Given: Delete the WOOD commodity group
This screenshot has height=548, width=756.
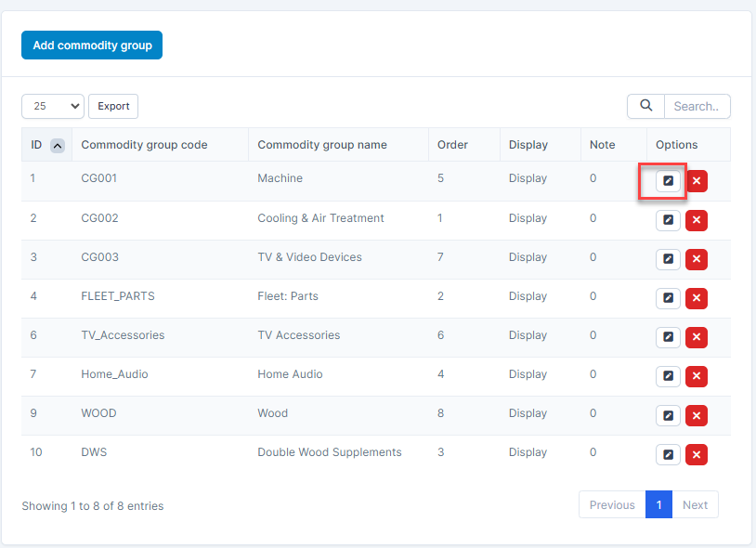Looking at the screenshot, I should (x=697, y=415).
